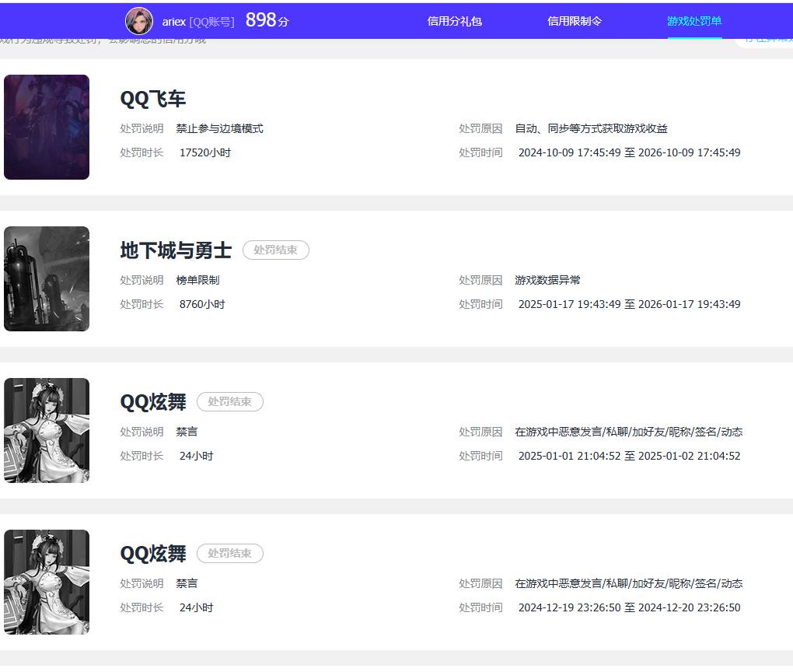Click the user avatar in the header
The width and height of the screenshot is (793, 672).
[139, 21]
